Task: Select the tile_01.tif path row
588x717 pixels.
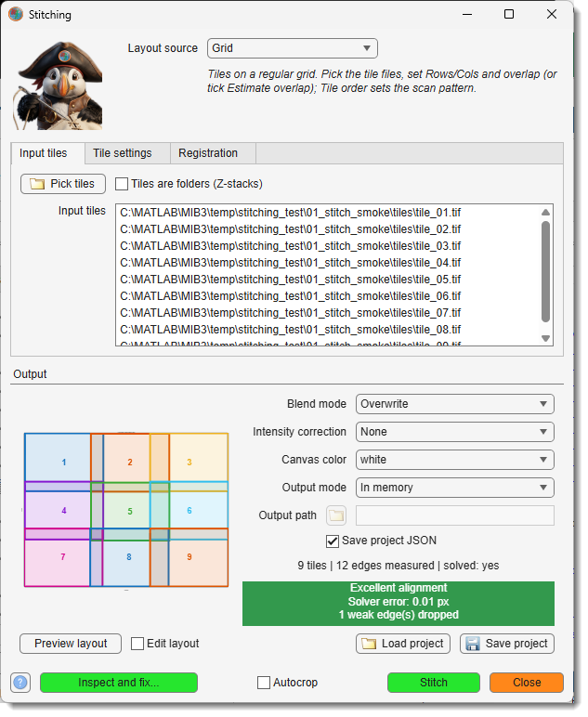Action: (x=293, y=215)
